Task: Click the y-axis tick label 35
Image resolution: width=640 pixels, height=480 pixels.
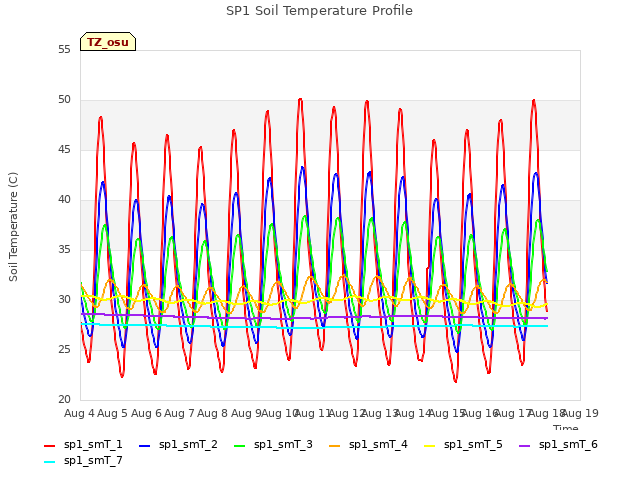Action: pyautogui.click(x=64, y=249)
